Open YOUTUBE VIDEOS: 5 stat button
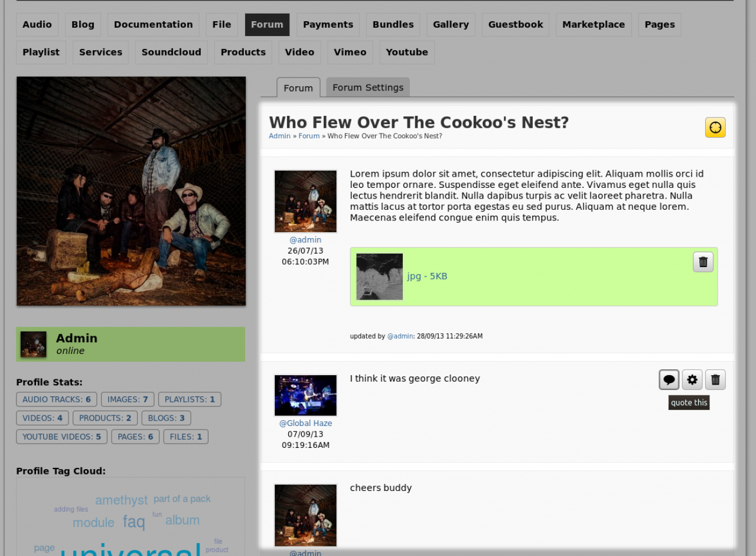 coord(62,437)
